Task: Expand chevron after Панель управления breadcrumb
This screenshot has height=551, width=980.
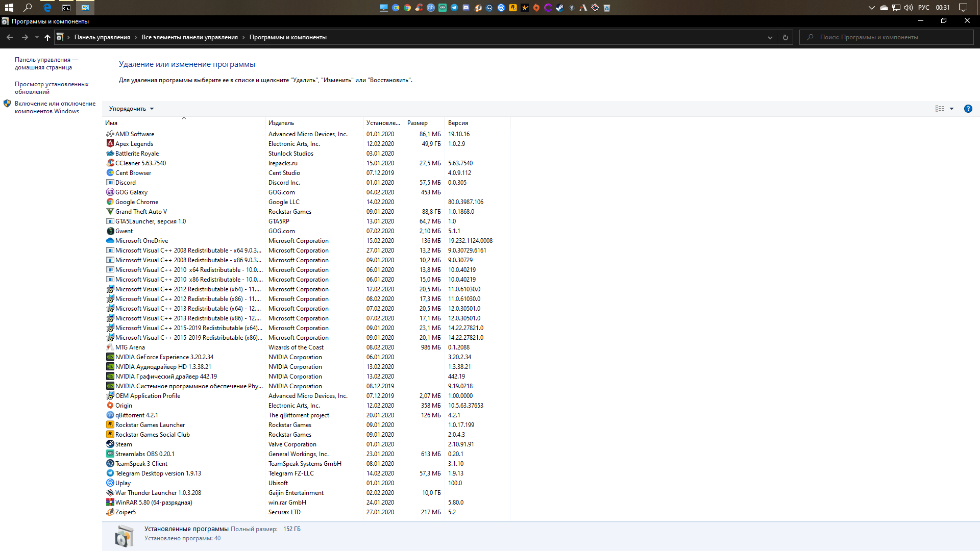Action: [x=136, y=37]
